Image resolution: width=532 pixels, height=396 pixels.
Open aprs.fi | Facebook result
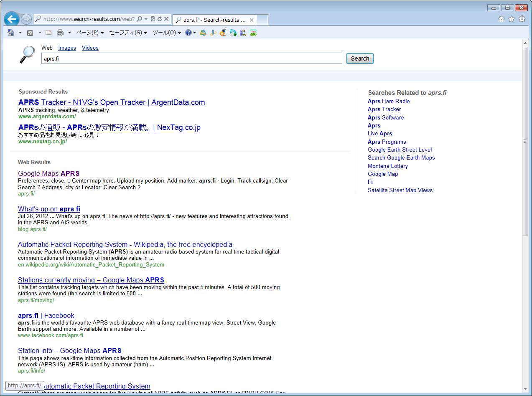pyautogui.click(x=46, y=315)
